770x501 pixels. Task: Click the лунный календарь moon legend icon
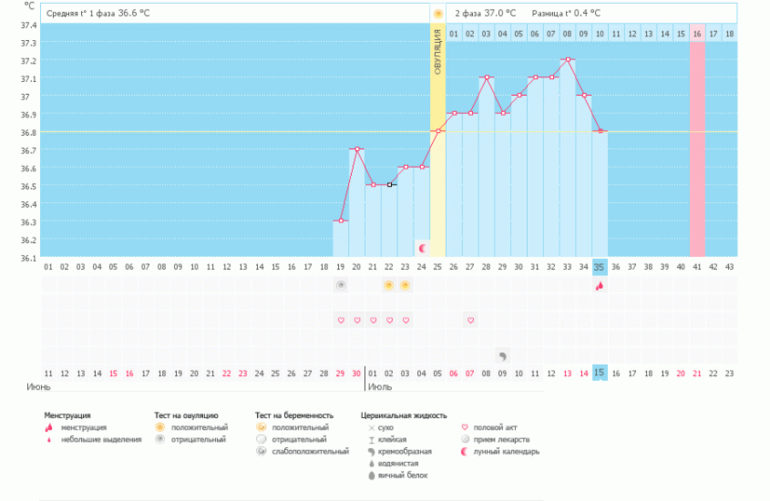coord(465,451)
